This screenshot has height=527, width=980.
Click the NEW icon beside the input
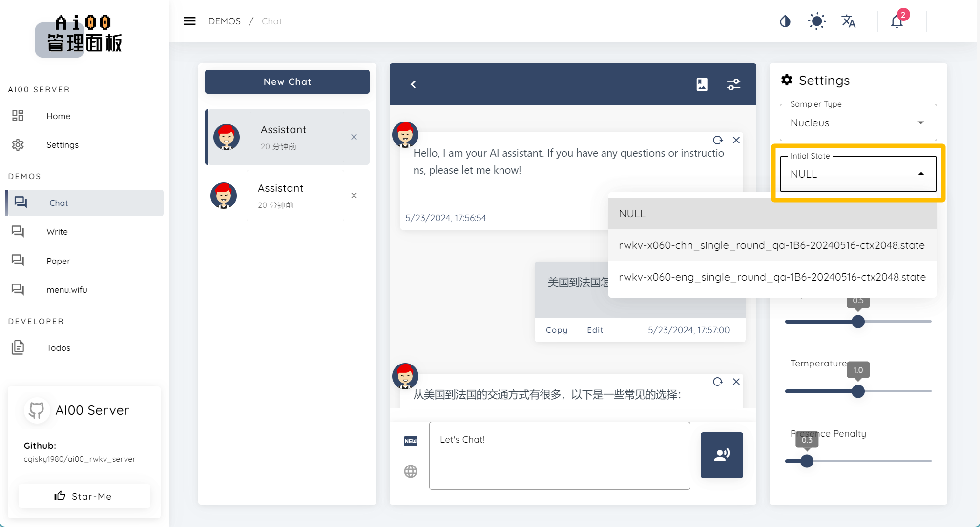[411, 441]
